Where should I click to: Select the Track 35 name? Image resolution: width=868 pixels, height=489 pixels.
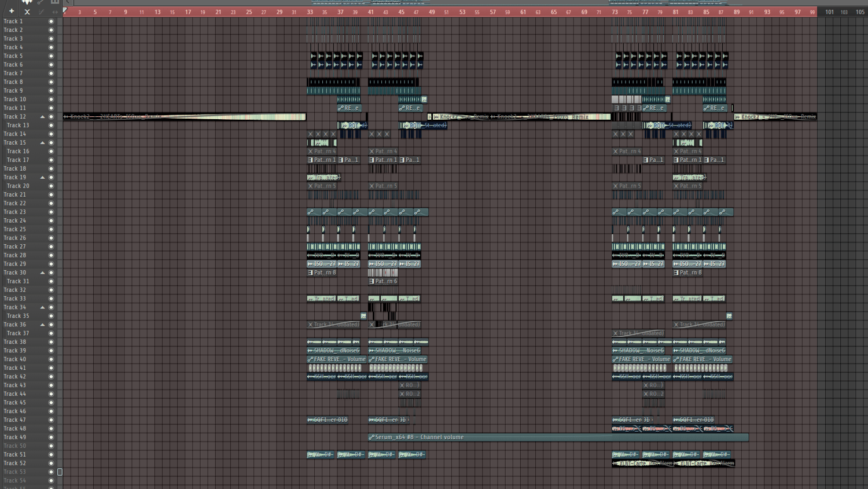[x=18, y=316]
